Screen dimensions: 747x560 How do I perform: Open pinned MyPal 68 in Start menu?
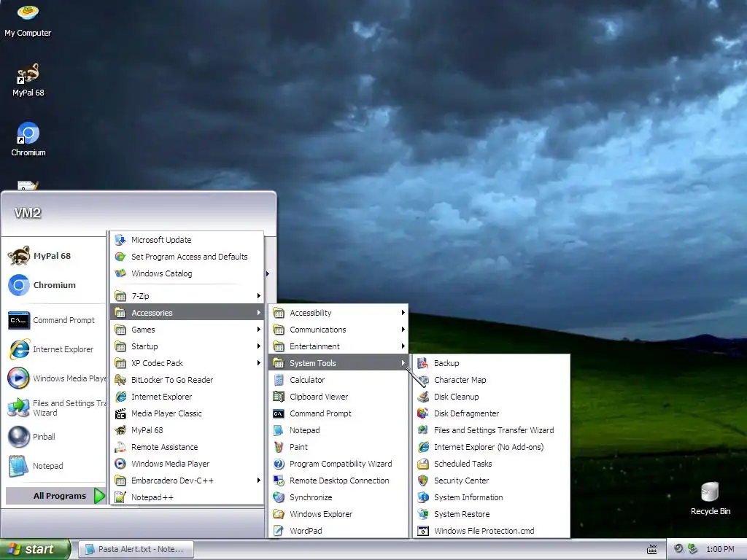[x=55, y=256]
